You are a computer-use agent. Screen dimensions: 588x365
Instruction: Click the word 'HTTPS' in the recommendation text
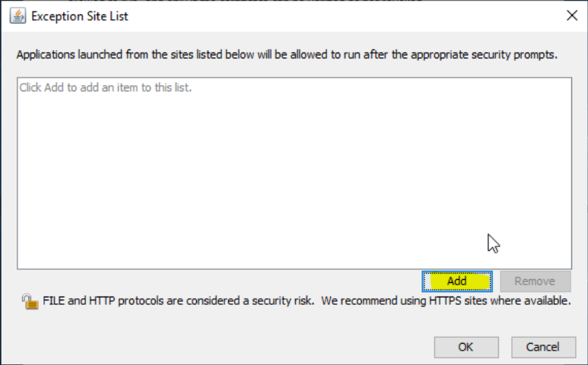coord(445,301)
